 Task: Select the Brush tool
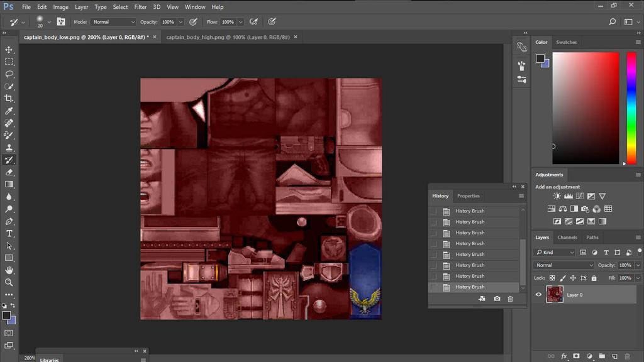9,136
